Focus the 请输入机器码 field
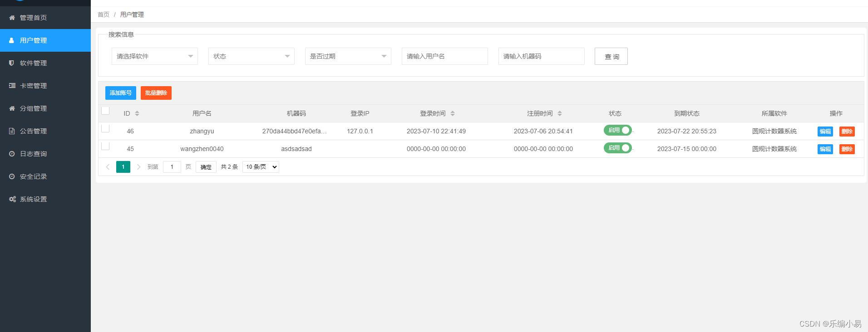Screen dimensions: 868x332 (542, 56)
